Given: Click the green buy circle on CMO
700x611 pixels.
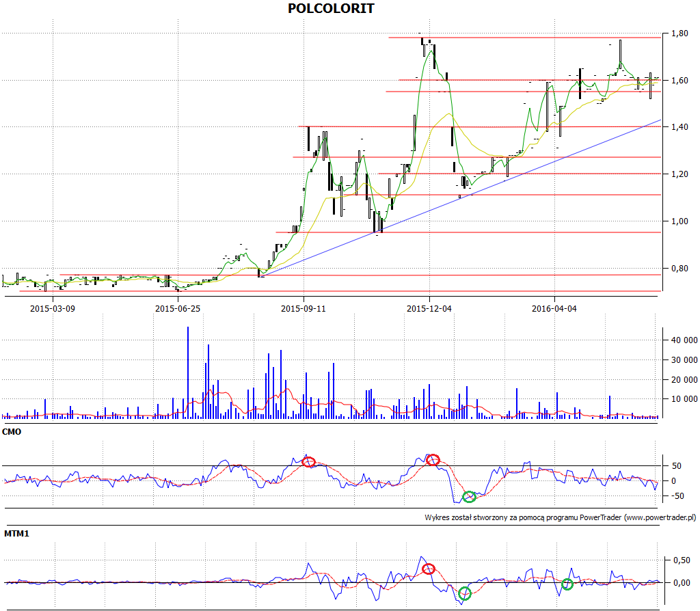Looking at the screenshot, I should [x=469, y=496].
